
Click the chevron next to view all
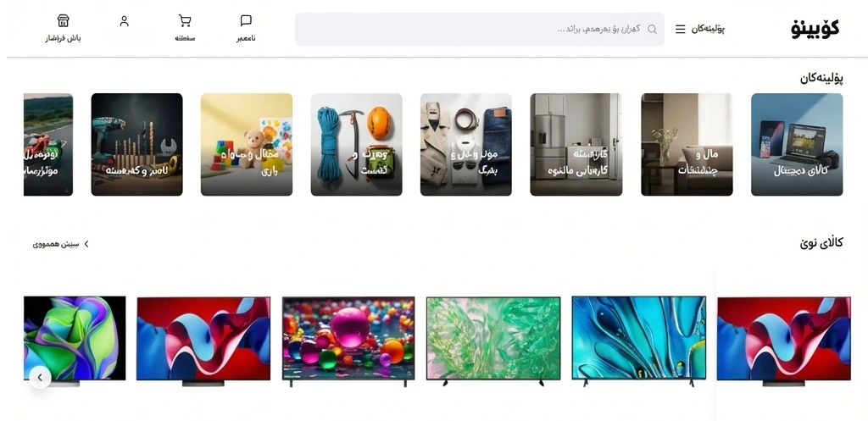(x=86, y=244)
